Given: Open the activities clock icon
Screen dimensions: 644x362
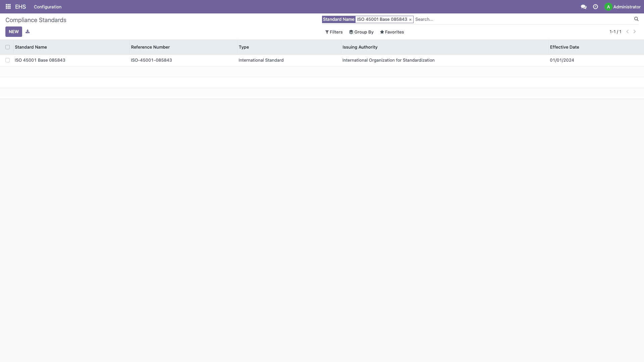Looking at the screenshot, I should (595, 7).
